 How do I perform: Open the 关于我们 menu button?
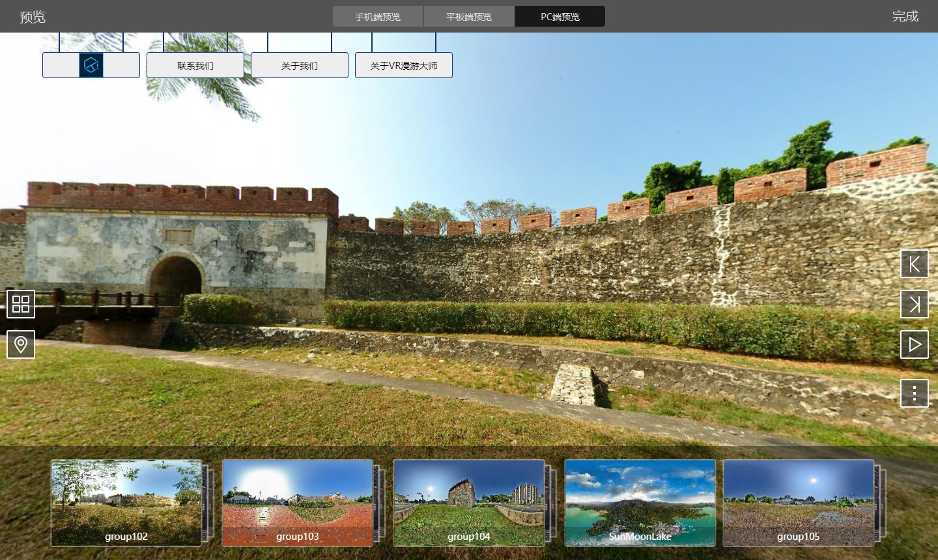tap(300, 65)
